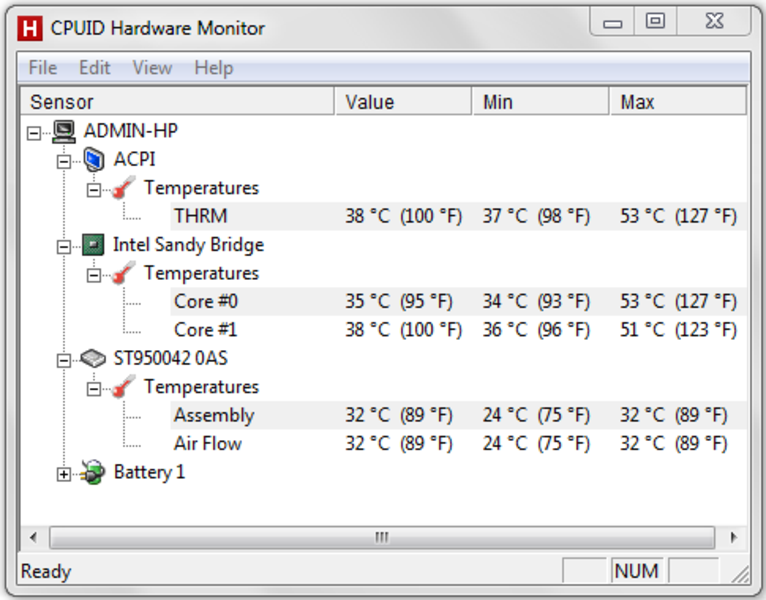Collapse Temperatures under ACPI

tap(94, 190)
